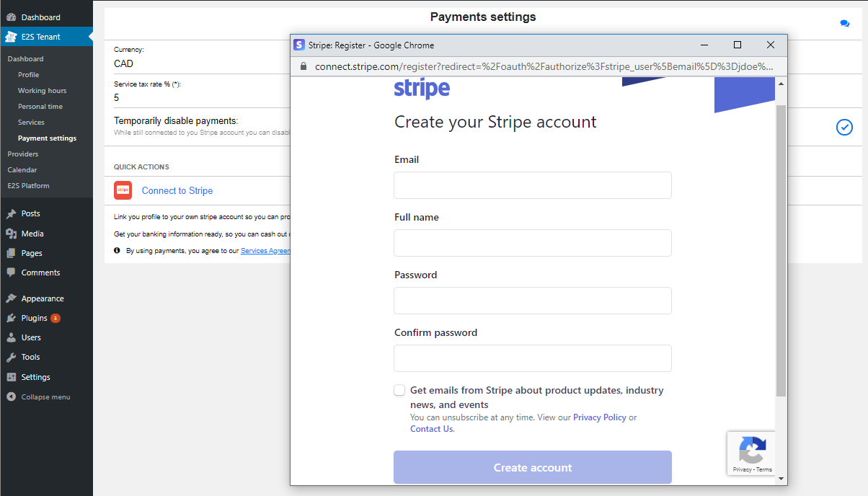Image resolution: width=868 pixels, height=496 pixels.
Task: Open Dashboard under E2S Tenant submenu
Action: tap(25, 59)
